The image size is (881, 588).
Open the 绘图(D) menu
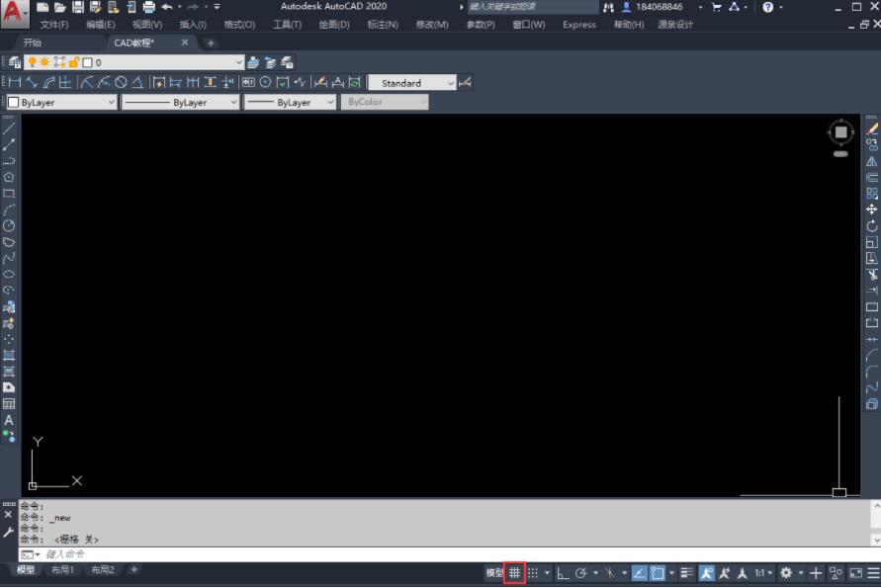[x=333, y=25]
